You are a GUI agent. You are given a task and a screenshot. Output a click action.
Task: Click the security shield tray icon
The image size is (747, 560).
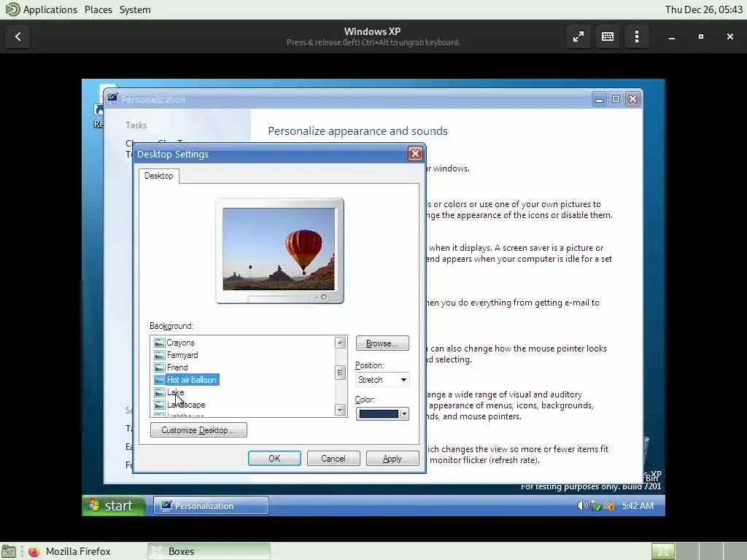[x=608, y=506]
